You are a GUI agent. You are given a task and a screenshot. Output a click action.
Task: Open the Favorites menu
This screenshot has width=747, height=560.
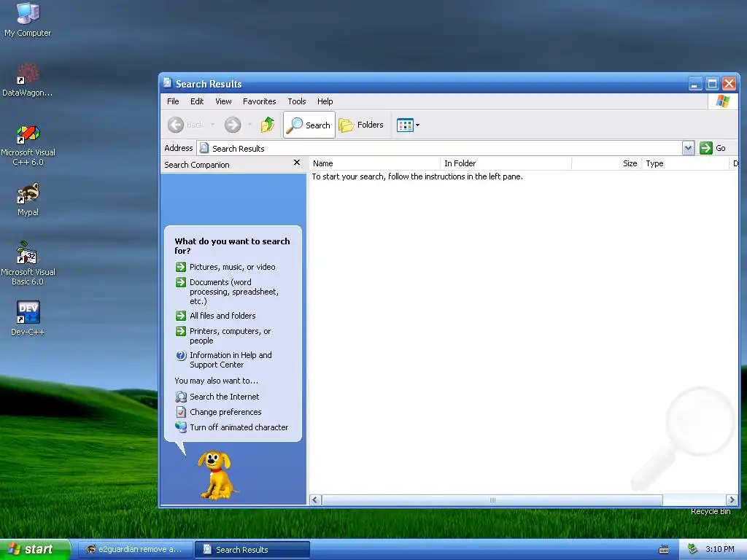pyautogui.click(x=259, y=101)
